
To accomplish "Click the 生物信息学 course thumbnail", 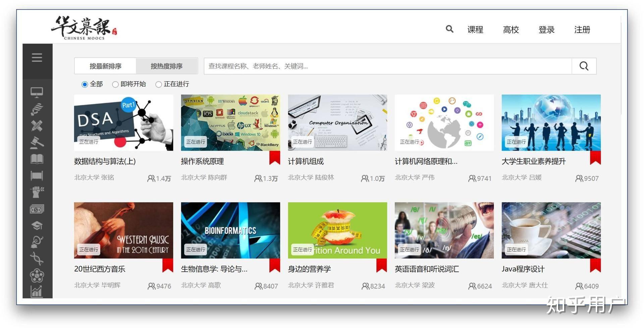I will tap(230, 230).
